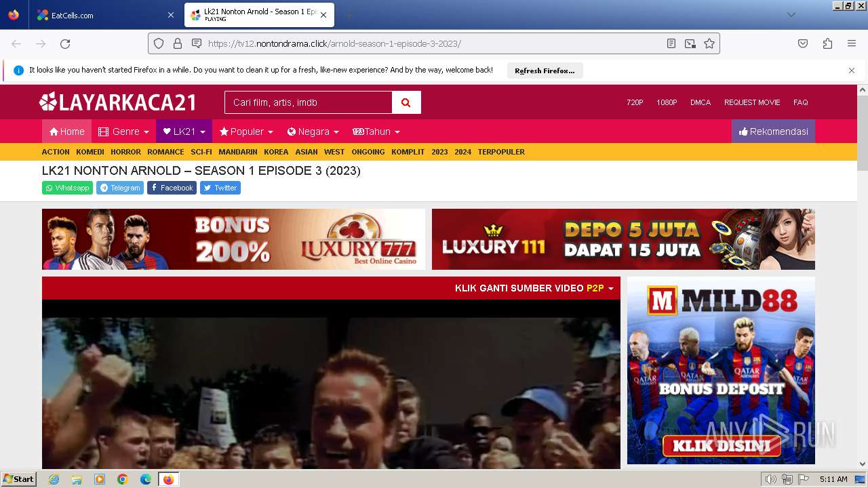View site info via padlock icon
Image resolution: width=868 pixels, height=488 pixels.
(x=178, y=43)
